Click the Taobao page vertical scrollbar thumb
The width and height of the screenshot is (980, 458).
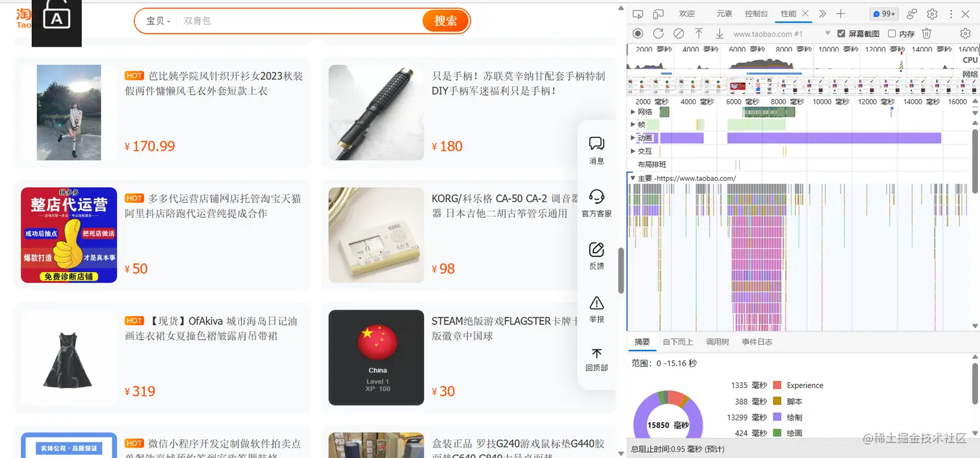tap(621, 270)
